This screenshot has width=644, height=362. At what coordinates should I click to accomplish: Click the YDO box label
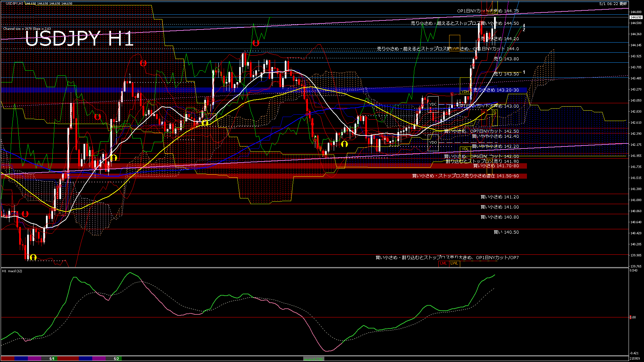pos(433,142)
